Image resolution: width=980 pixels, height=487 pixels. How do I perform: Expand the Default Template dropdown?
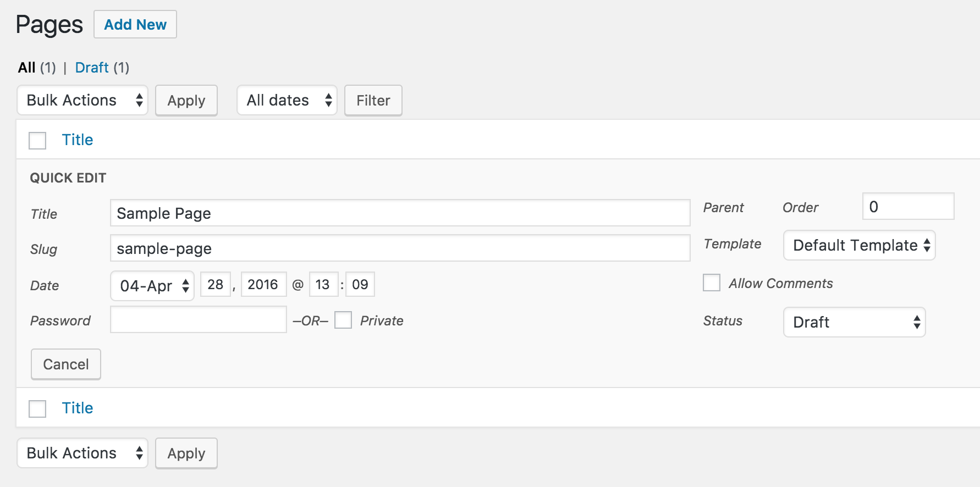[860, 245]
